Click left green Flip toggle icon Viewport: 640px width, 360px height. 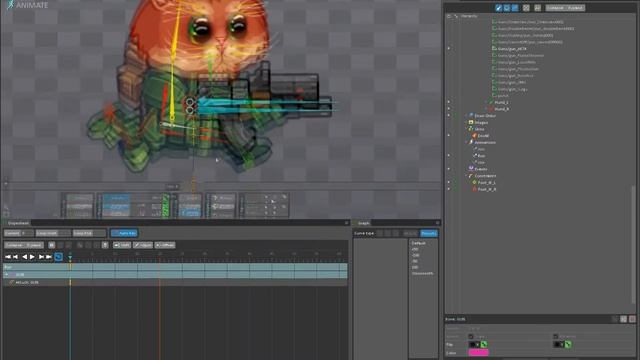pyautogui.click(x=484, y=344)
